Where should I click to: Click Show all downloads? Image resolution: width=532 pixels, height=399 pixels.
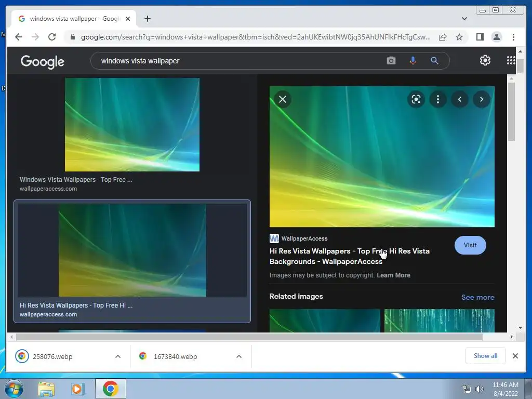(x=486, y=356)
